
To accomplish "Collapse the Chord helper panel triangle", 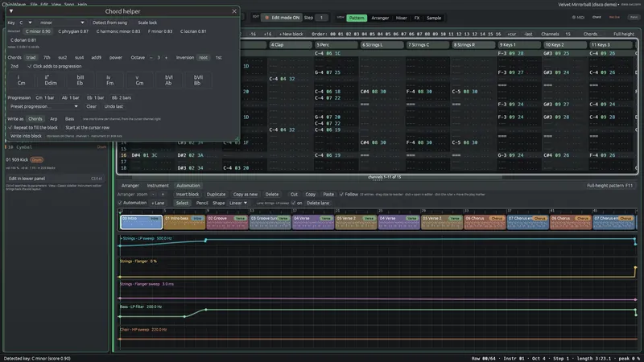I will pyautogui.click(x=11, y=11).
